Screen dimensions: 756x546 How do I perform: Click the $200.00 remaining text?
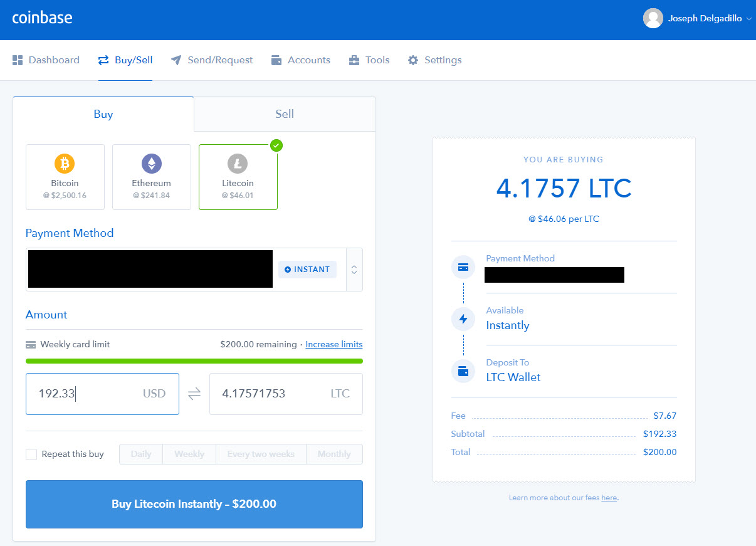pyautogui.click(x=258, y=344)
